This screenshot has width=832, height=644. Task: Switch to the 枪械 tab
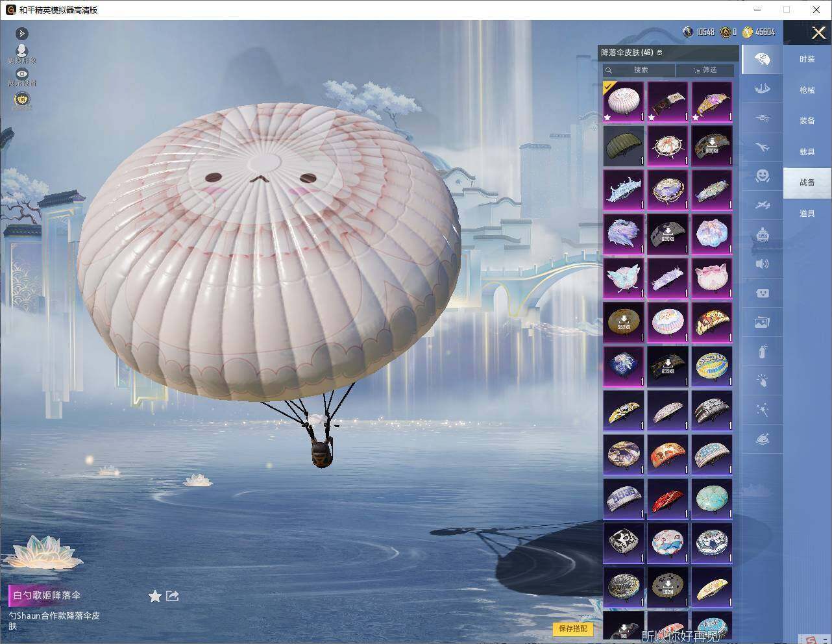tap(807, 90)
